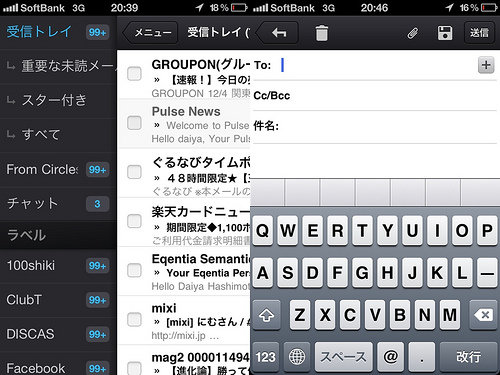The image size is (500, 375).
Task: Tap the @ key on keyboard
Action: click(390, 357)
